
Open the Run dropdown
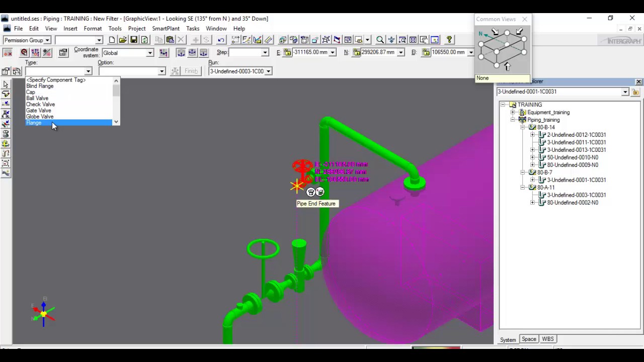click(268, 71)
